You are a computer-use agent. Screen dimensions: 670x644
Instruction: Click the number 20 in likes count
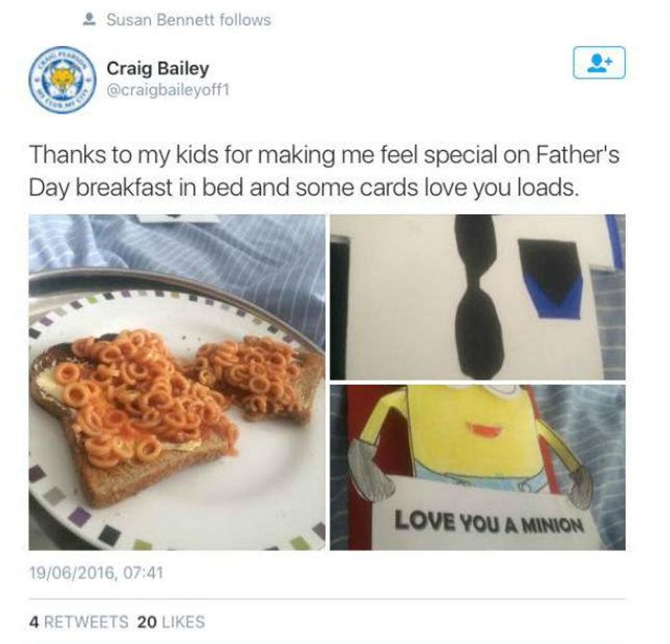point(147,621)
